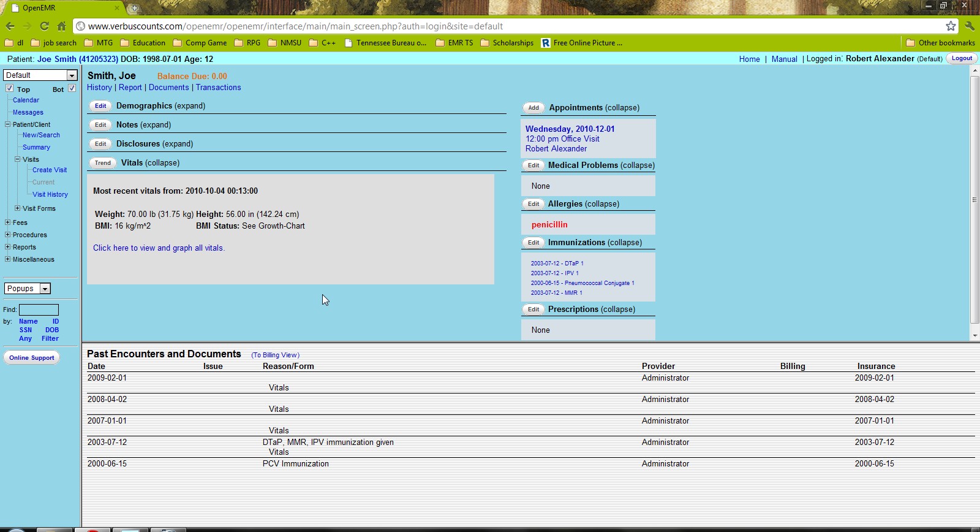Open the patient History tab

[99, 88]
